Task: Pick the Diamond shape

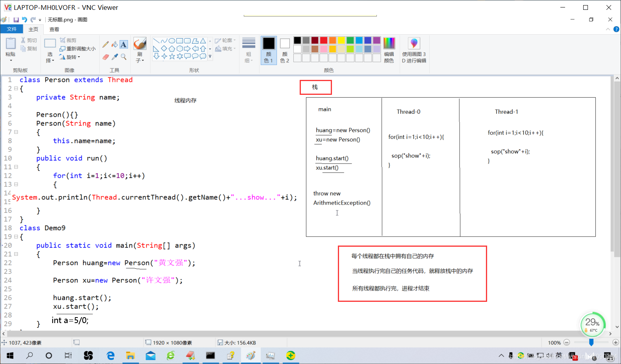Action: tap(164, 49)
